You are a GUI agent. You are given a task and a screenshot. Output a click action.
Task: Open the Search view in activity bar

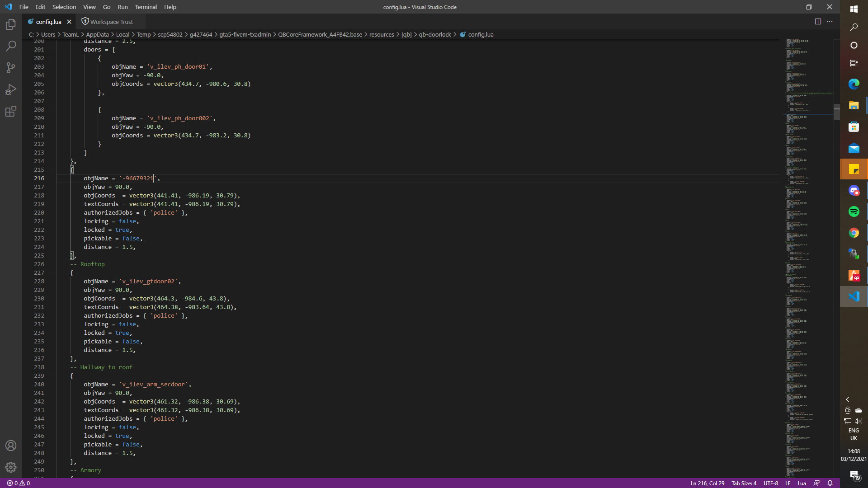click(11, 46)
